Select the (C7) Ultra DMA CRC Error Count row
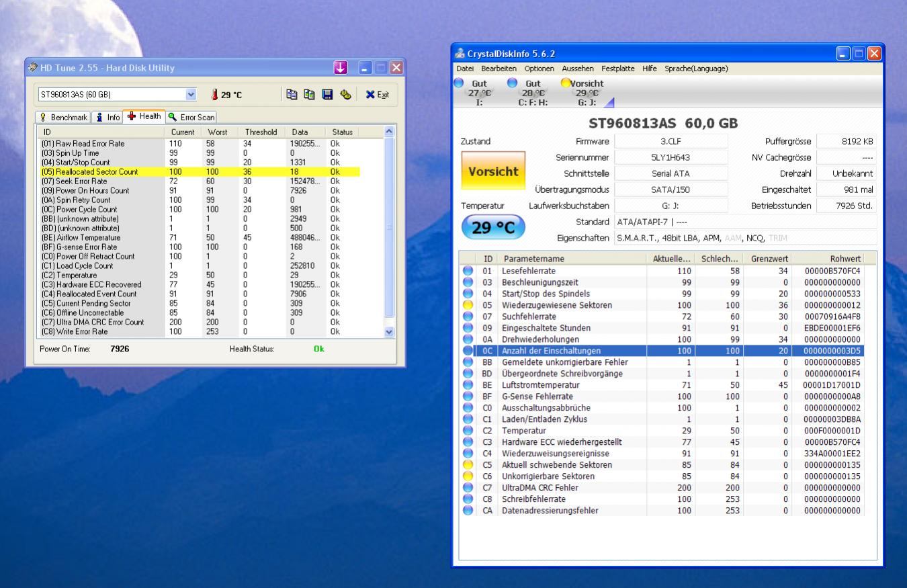This screenshot has width=907, height=588. (x=200, y=323)
